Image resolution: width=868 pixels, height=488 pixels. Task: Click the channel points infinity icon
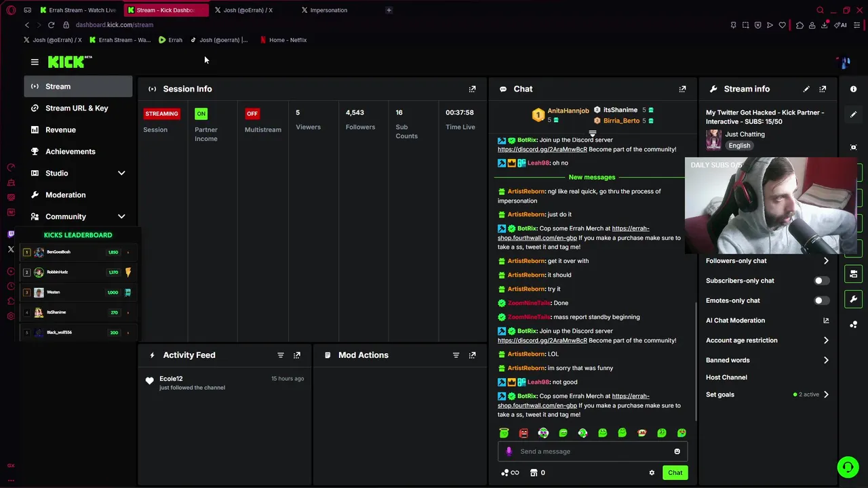tap(510, 473)
